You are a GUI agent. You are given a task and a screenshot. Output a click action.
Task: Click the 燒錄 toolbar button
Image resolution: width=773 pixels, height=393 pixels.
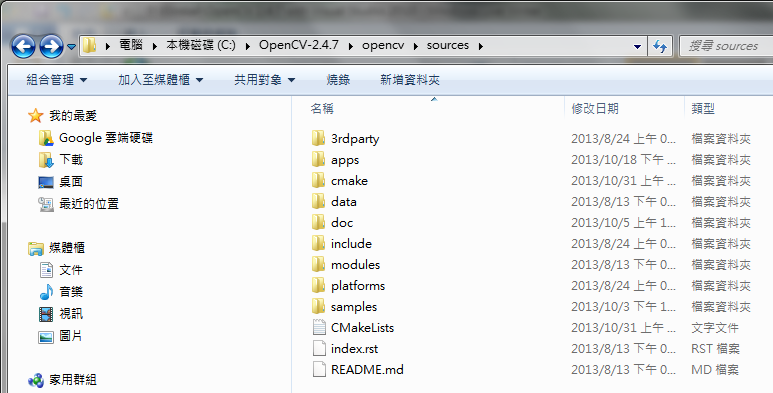(x=338, y=80)
